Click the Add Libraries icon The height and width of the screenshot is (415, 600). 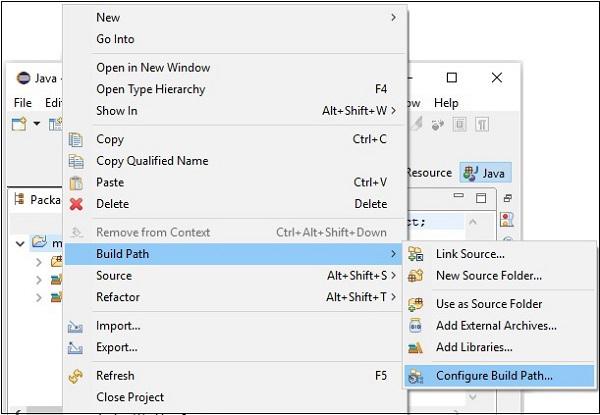(417, 347)
